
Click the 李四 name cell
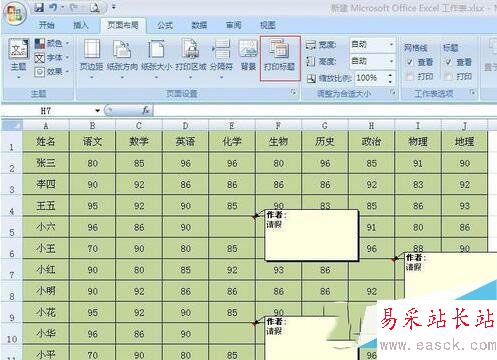coord(46,184)
